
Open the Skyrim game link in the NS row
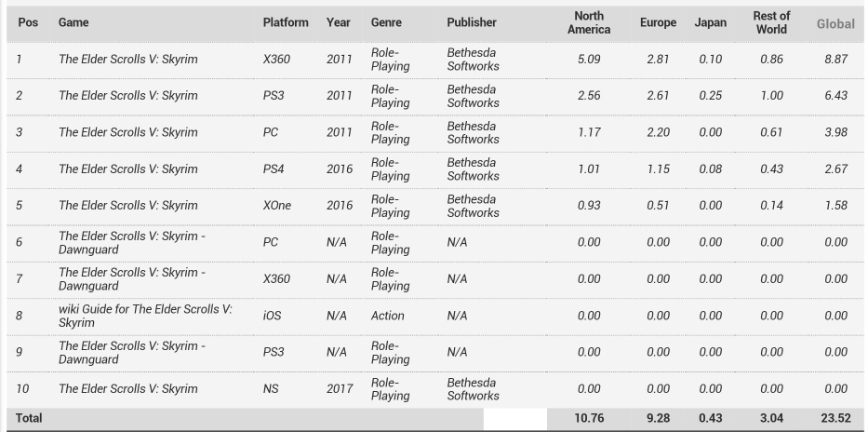[128, 389]
